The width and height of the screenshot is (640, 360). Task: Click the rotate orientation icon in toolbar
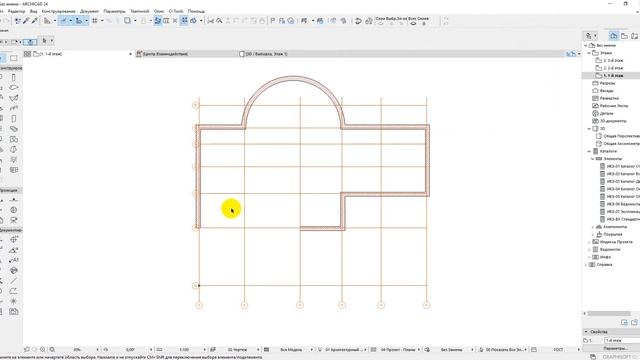coord(358,21)
